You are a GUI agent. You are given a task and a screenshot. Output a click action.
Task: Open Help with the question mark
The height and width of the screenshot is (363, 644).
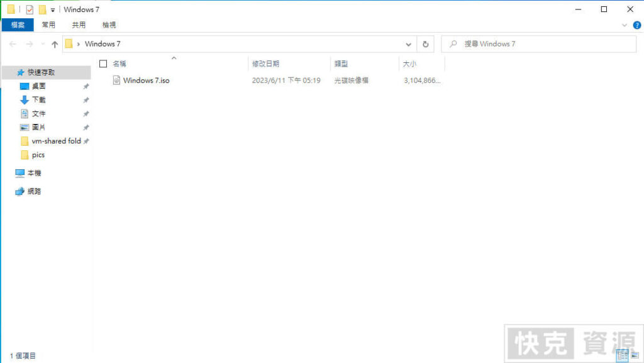637,25
